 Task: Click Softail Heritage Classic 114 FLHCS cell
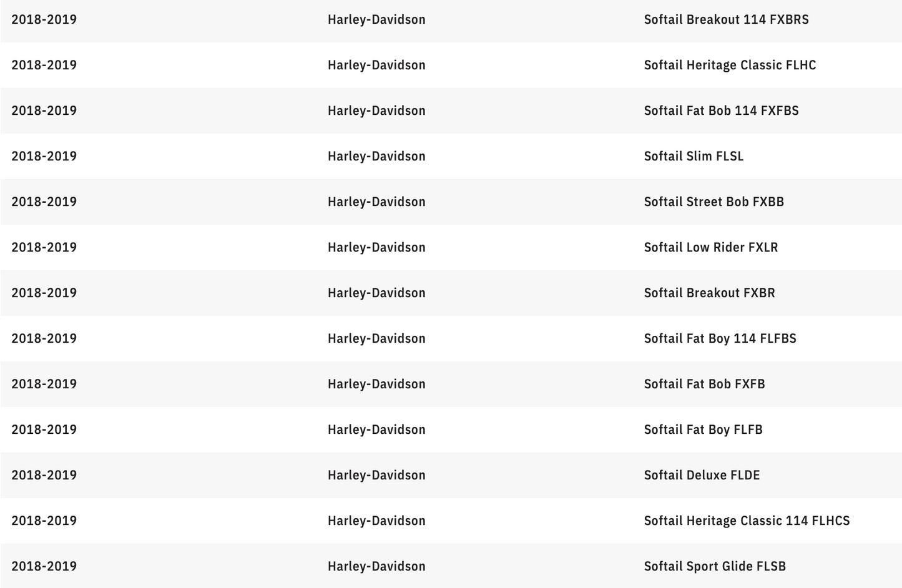tap(747, 521)
